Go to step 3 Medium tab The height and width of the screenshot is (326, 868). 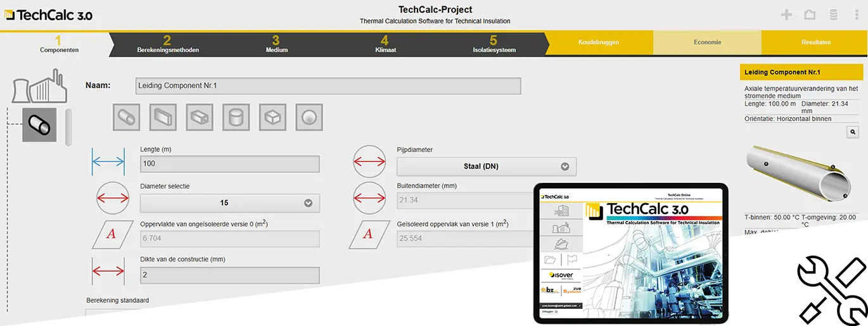276,44
